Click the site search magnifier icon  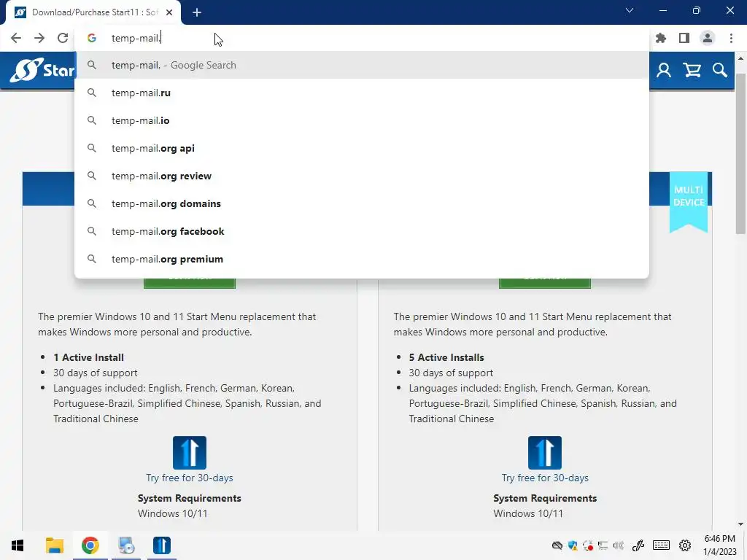pos(720,71)
